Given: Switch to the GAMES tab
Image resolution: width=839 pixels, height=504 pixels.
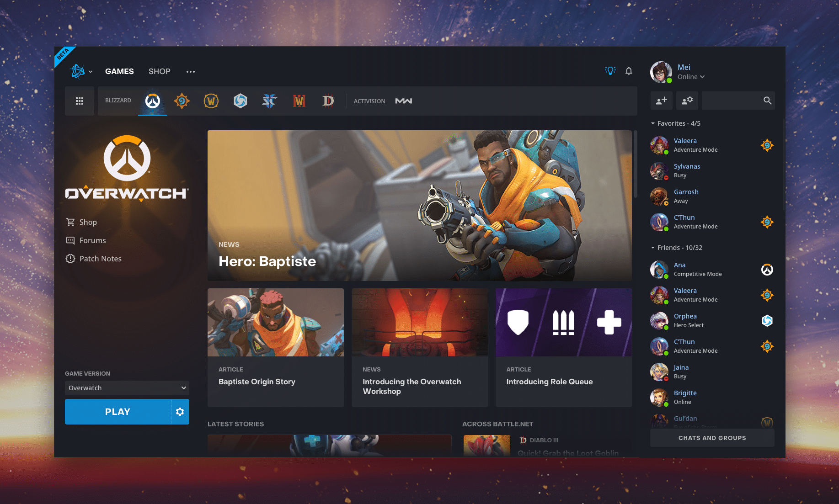Looking at the screenshot, I should [x=119, y=71].
